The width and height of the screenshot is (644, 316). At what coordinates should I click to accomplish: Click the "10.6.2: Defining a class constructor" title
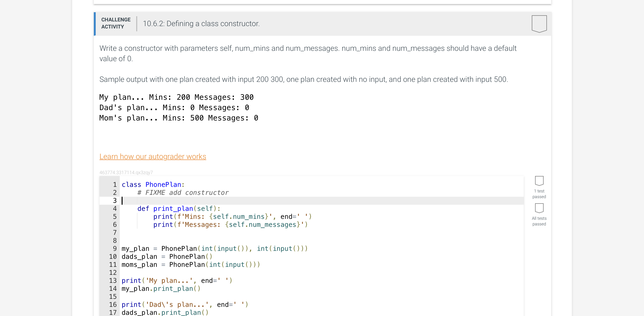pos(201,24)
